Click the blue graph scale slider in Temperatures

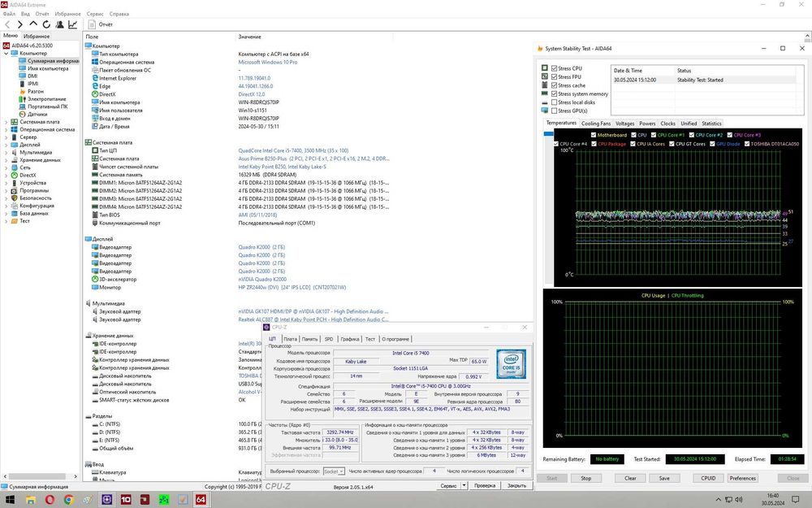click(548, 134)
